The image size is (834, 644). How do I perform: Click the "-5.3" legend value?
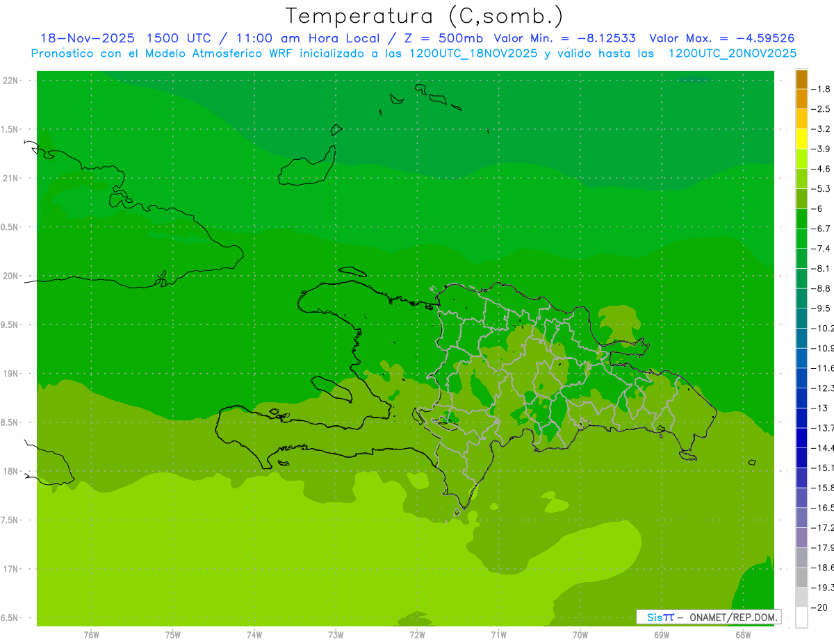(x=821, y=188)
